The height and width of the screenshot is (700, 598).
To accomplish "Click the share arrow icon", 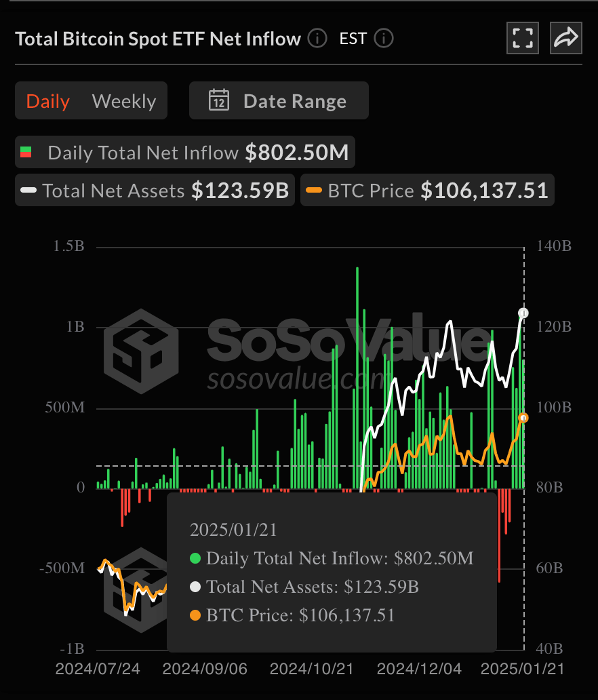I will [x=565, y=38].
